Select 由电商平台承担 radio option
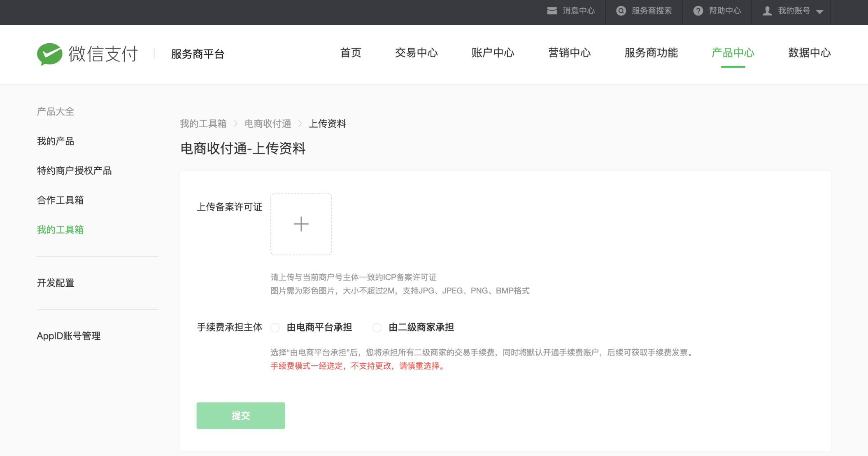Screen dimensions: 868x456 275,328
